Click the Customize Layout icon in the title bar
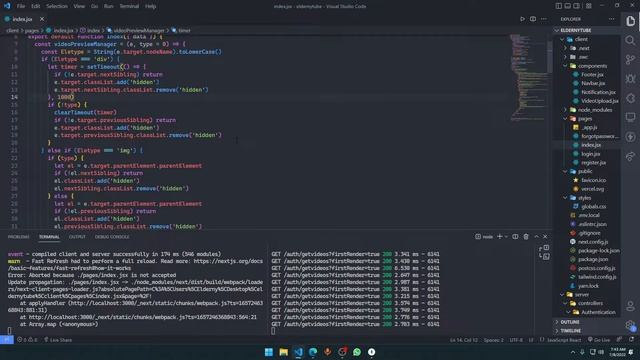This screenshot has height=360, width=640. coord(589,6)
